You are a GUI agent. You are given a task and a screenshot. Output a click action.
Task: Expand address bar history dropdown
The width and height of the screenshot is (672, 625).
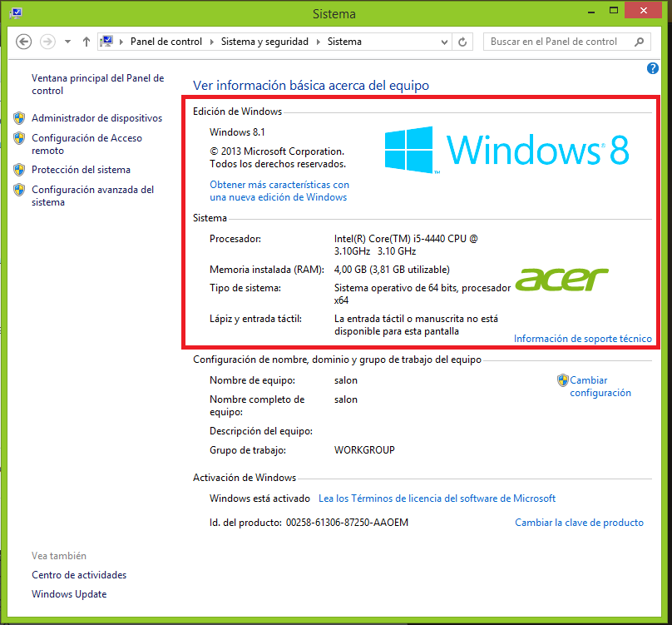coord(444,42)
